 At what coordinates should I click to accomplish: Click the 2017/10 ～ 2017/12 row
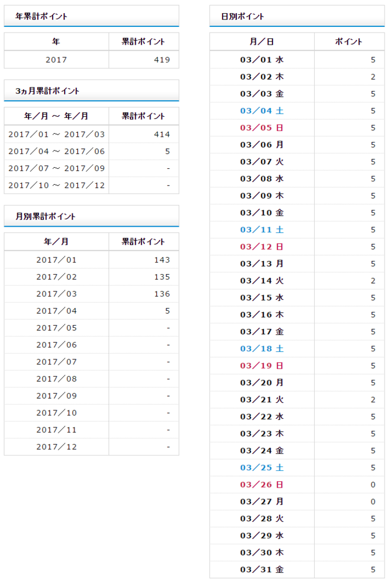(92, 185)
